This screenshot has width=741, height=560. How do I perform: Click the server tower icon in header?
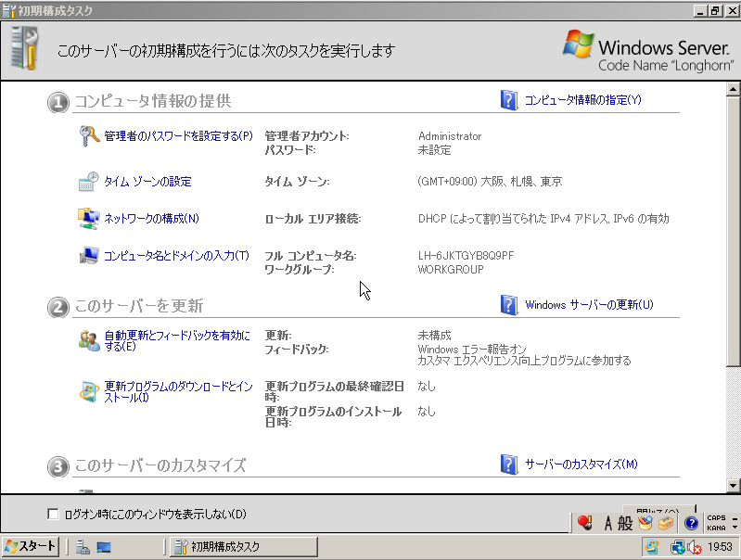click(x=24, y=48)
